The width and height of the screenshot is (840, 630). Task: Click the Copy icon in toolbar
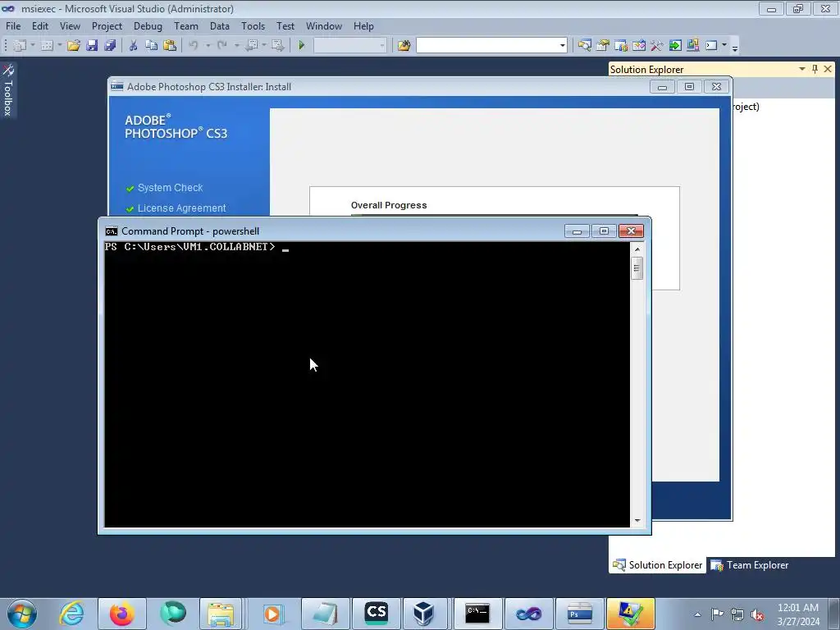pos(151,46)
